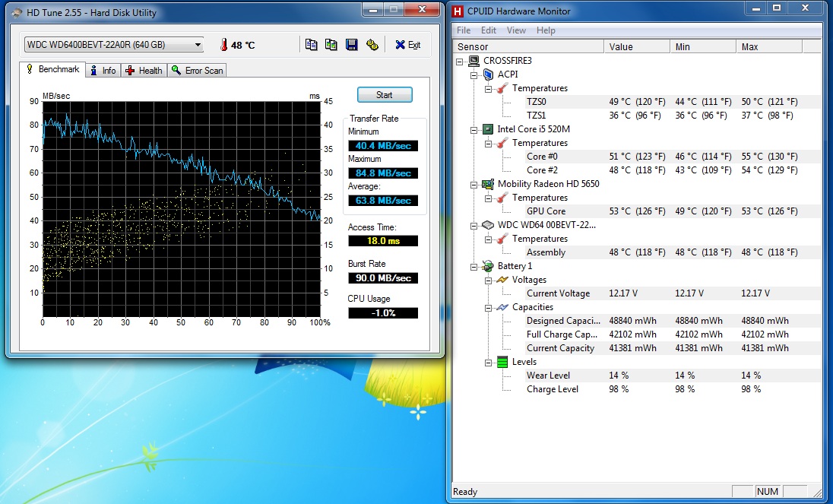Click thermometer icon under Intel Core i5
This screenshot has width=833, height=504.
(x=502, y=143)
